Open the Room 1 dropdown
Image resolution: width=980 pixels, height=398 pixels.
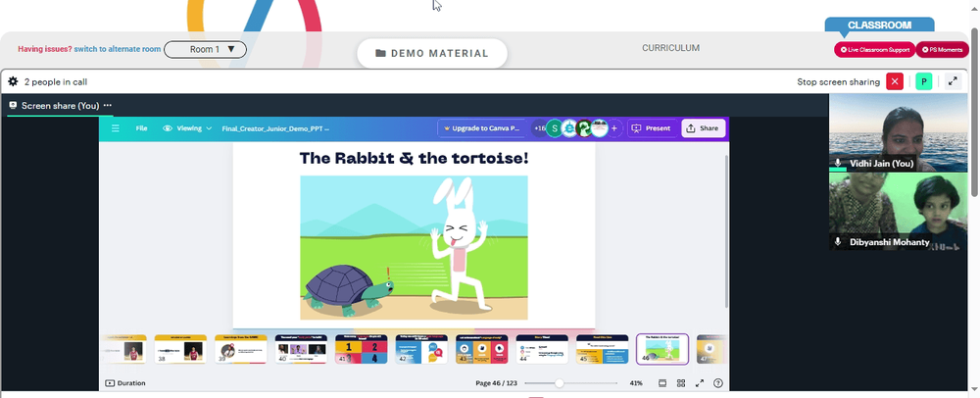point(205,49)
